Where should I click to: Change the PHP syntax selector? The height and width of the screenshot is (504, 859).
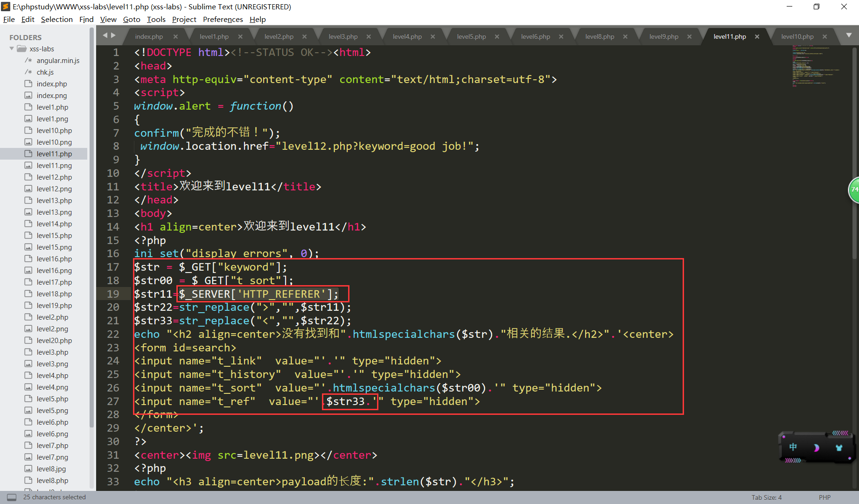pos(824,497)
